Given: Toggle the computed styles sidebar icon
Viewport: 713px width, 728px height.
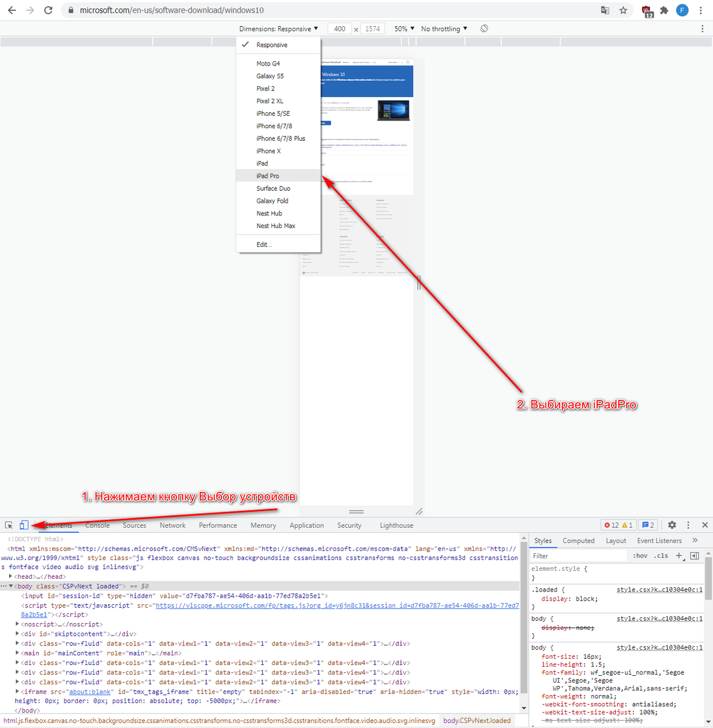Looking at the screenshot, I should [695, 556].
